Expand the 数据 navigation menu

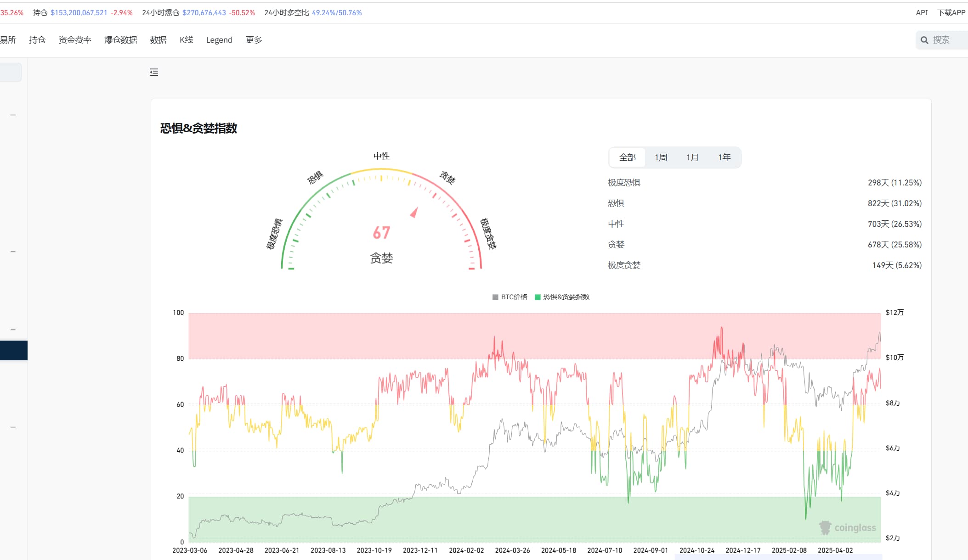coord(158,40)
